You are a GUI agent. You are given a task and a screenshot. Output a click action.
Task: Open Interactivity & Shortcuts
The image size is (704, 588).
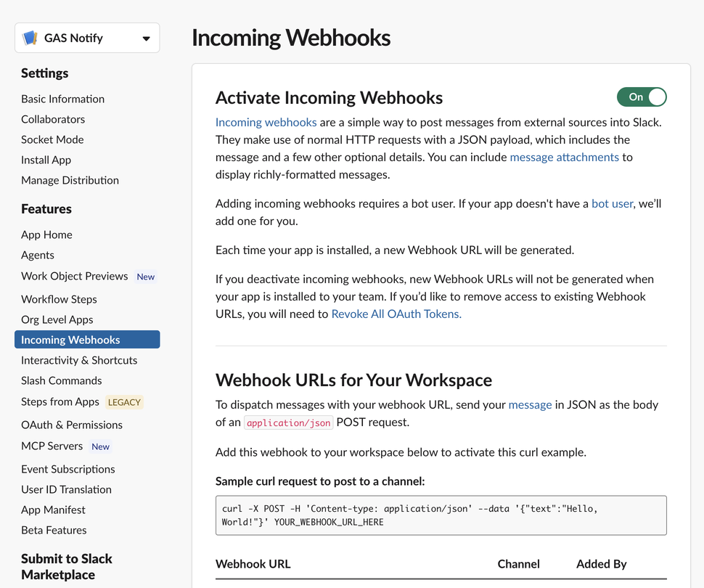click(x=79, y=360)
